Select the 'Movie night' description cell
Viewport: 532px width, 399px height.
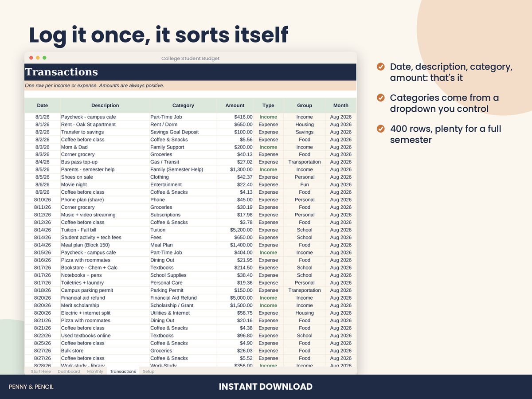click(105, 185)
